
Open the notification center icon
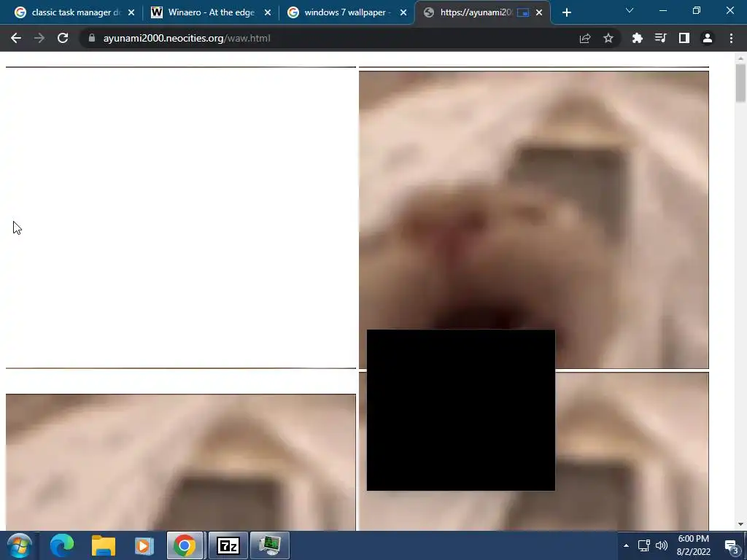coord(731,545)
